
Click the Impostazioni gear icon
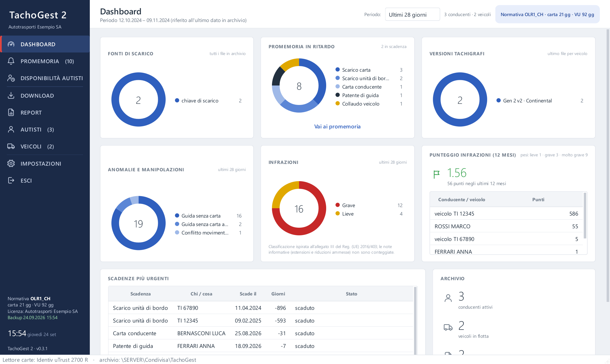11,163
